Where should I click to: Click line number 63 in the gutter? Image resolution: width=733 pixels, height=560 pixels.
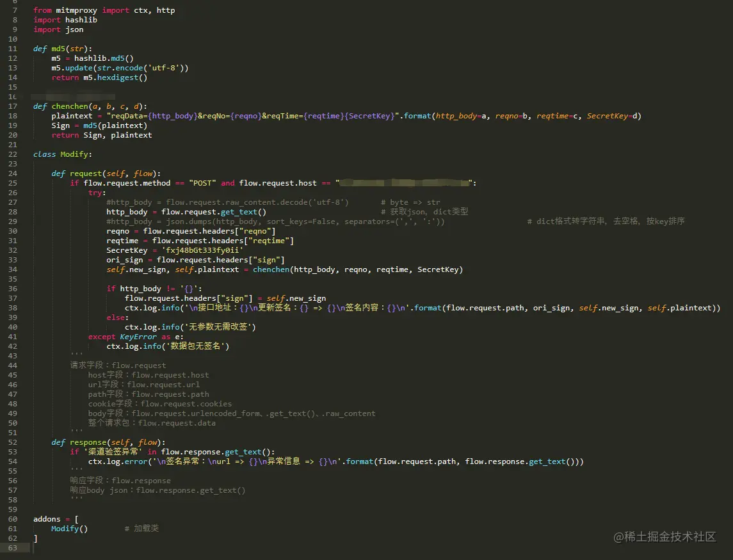click(x=13, y=548)
